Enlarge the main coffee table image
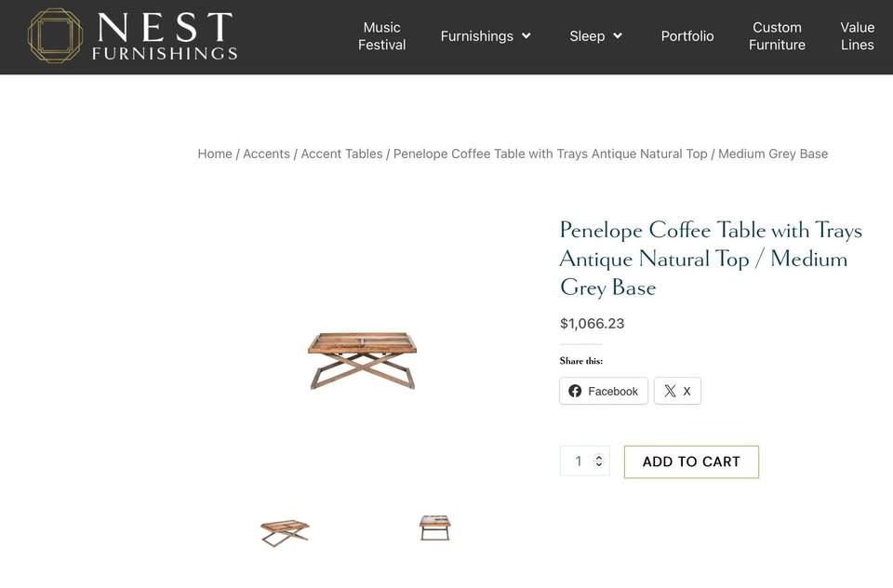893x588 pixels. (362, 358)
